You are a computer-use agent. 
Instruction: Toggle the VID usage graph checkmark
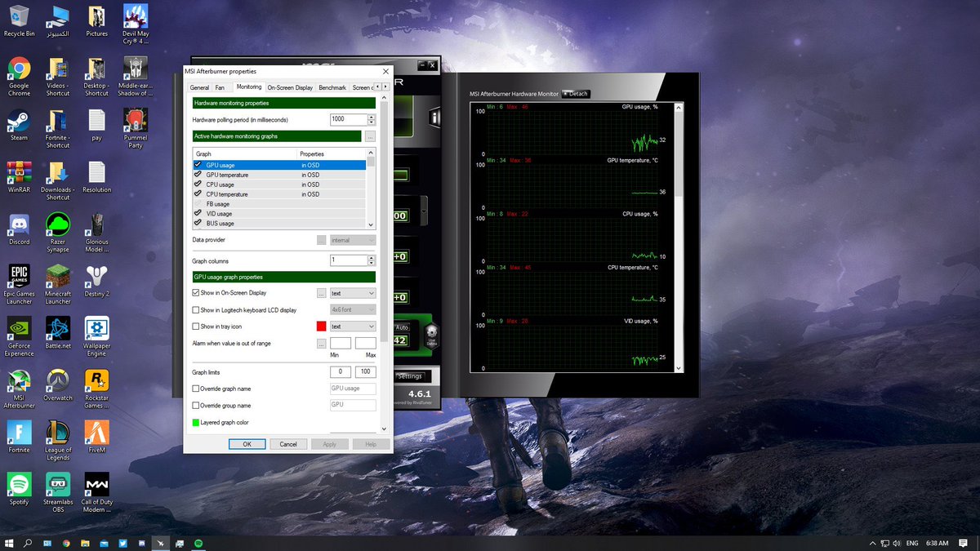click(198, 213)
